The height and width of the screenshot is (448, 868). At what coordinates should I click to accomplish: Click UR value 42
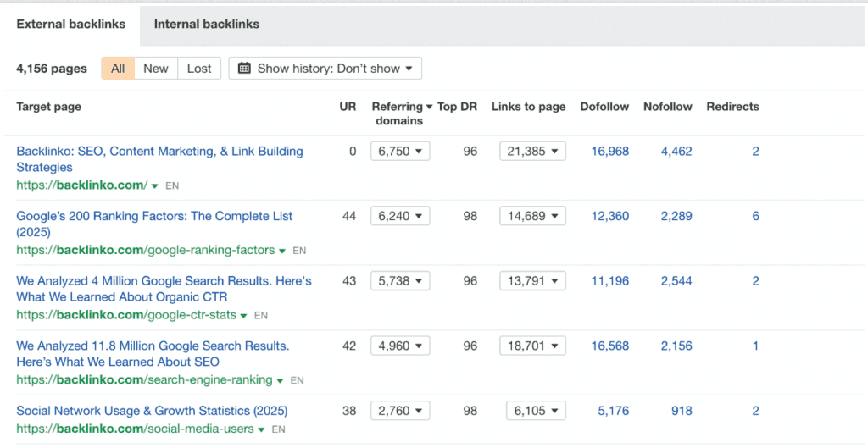coord(349,346)
